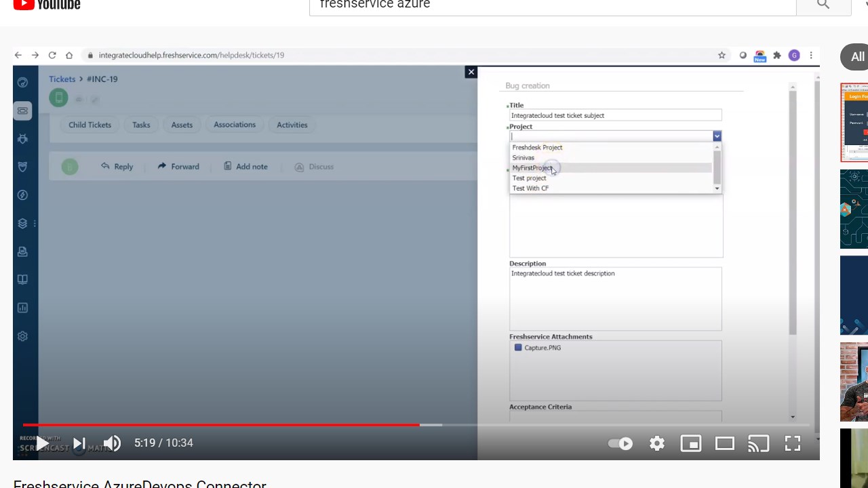Viewport: 868px width, 488px height.
Task: Skip to next video
Action: [x=79, y=443]
